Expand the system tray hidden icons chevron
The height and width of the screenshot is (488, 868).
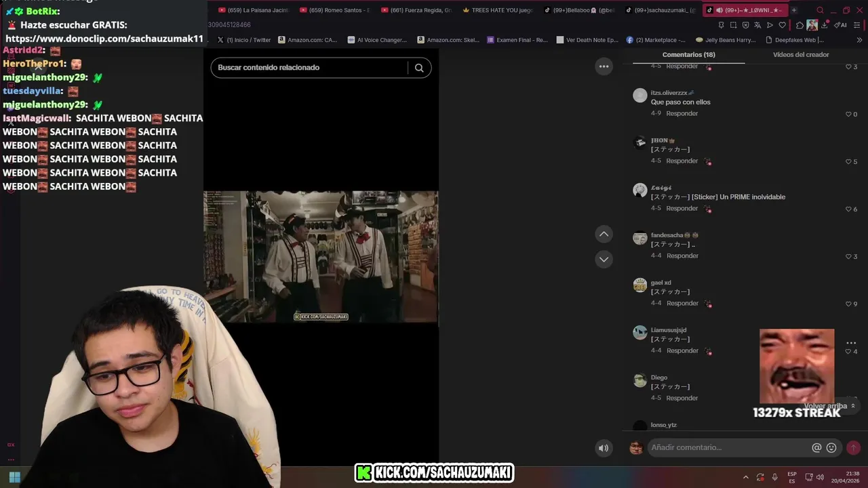746,477
